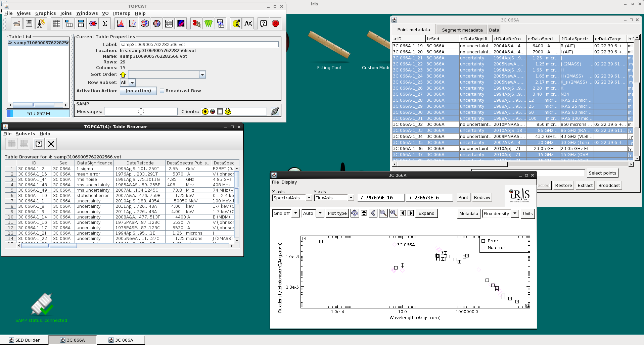Click the Redraw button
This screenshot has height=345, width=644.
pos(482,197)
